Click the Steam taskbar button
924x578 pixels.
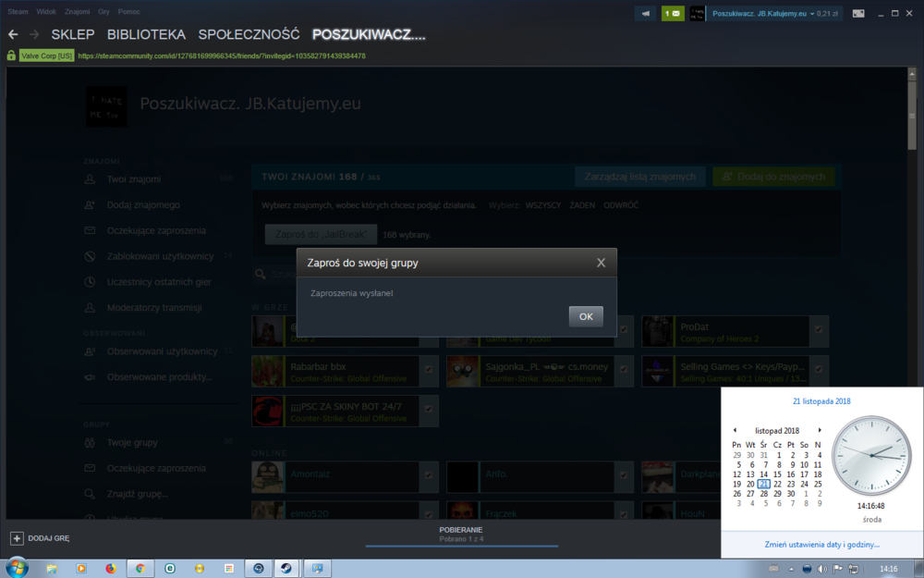pyautogui.click(x=286, y=569)
